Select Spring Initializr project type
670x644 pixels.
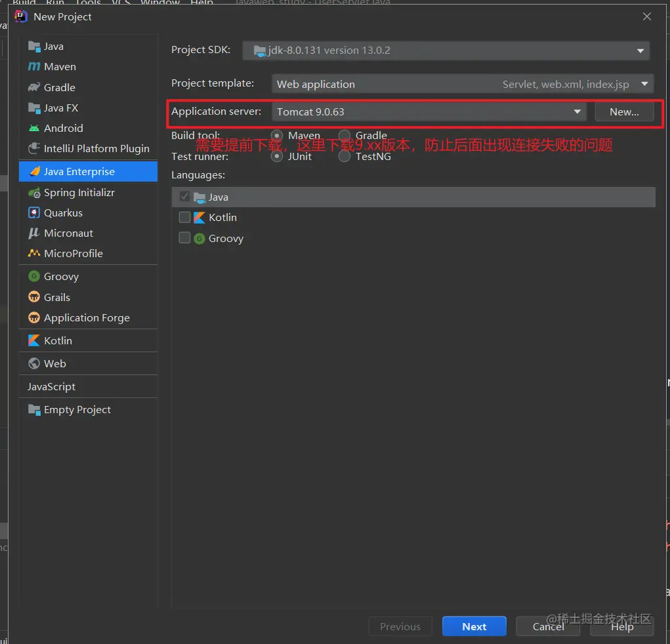(x=89, y=193)
